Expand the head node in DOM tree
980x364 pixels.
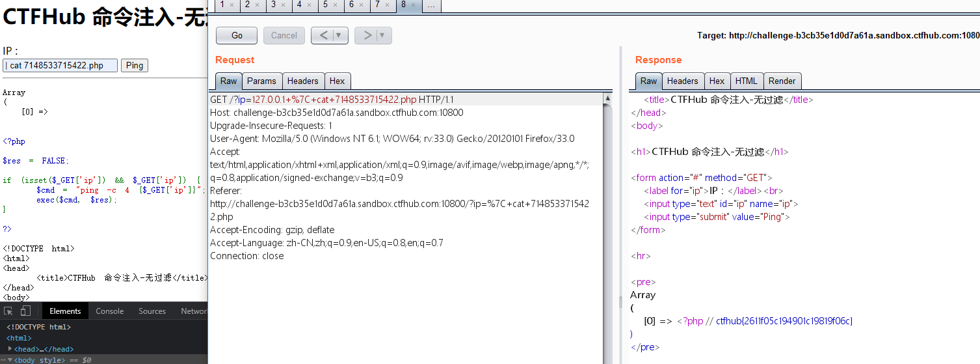(10, 349)
